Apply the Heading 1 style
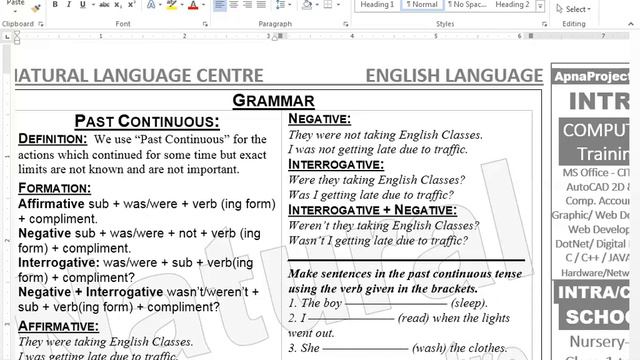This screenshot has height=360, width=640. pyautogui.click(x=377, y=4)
